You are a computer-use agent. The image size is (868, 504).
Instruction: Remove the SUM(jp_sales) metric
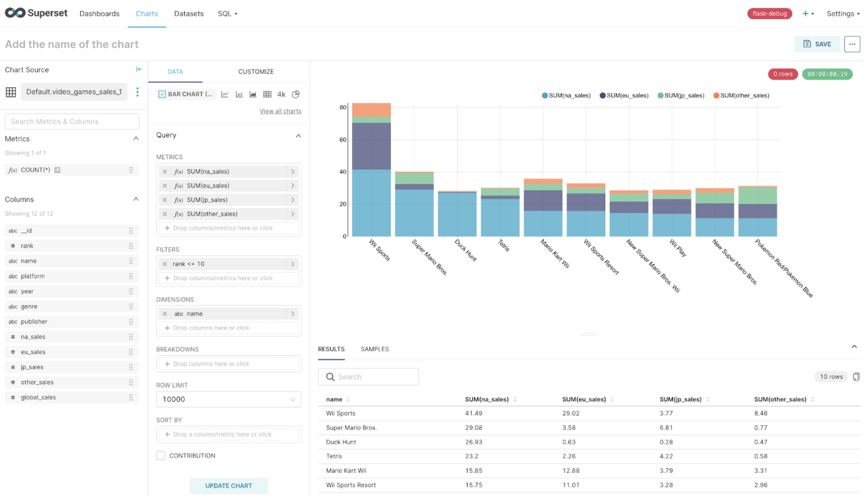tap(165, 200)
